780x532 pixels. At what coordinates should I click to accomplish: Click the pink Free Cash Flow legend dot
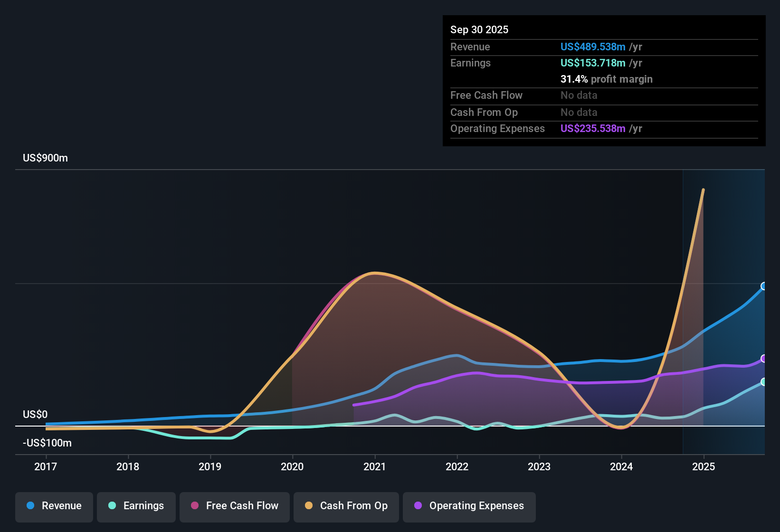[x=195, y=506]
